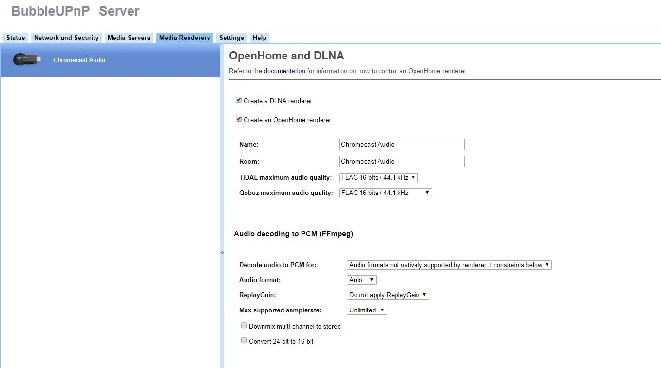Toggle Create a DLNA renderer checkbox
The image size is (661, 368).
(239, 100)
